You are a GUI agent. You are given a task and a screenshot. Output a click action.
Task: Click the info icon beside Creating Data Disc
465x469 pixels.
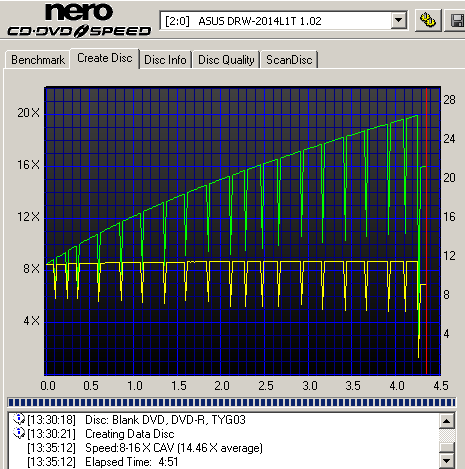coord(19,433)
